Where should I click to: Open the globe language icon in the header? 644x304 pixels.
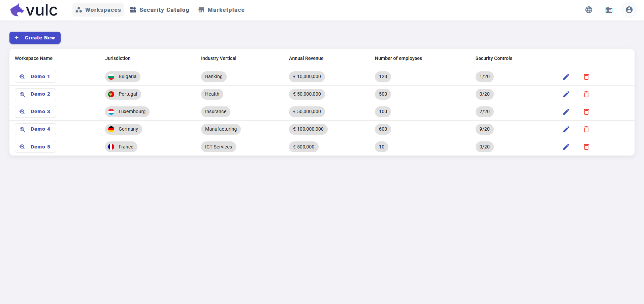point(588,10)
